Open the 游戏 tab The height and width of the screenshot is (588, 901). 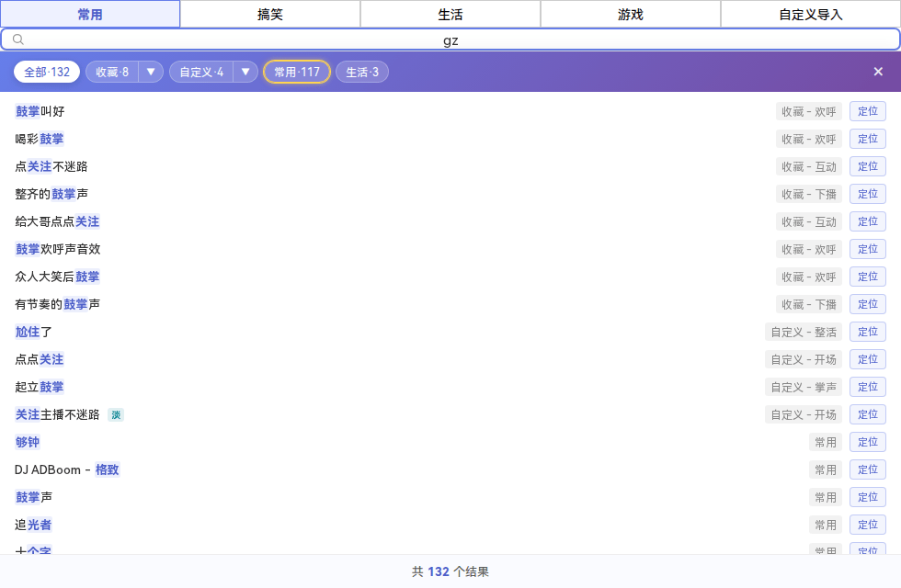[631, 15]
